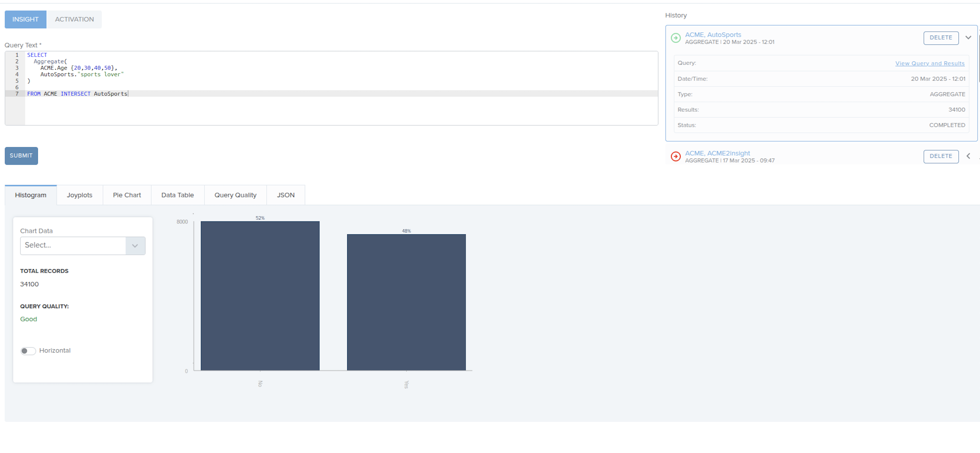Switch to the Pie Chart tab

coord(127,195)
